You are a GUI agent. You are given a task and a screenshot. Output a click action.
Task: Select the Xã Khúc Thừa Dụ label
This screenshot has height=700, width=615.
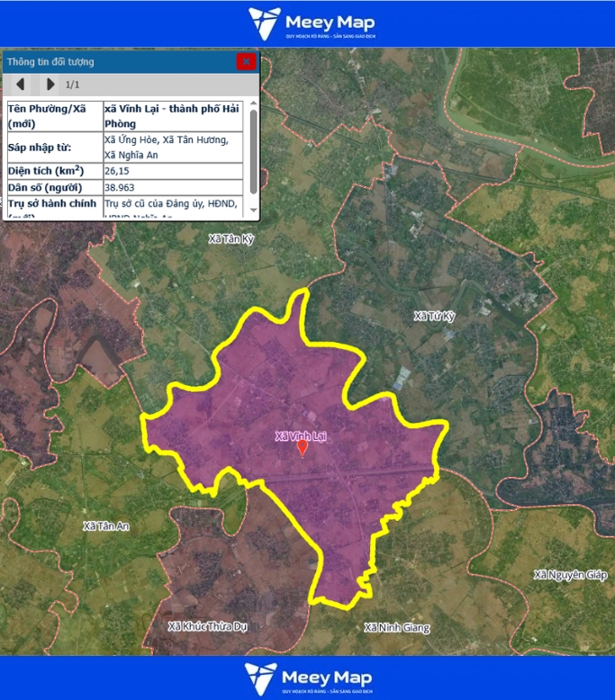click(207, 625)
